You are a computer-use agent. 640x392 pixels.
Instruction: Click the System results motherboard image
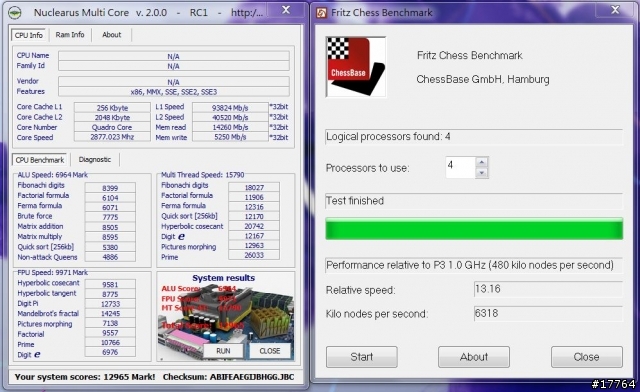coord(225,316)
